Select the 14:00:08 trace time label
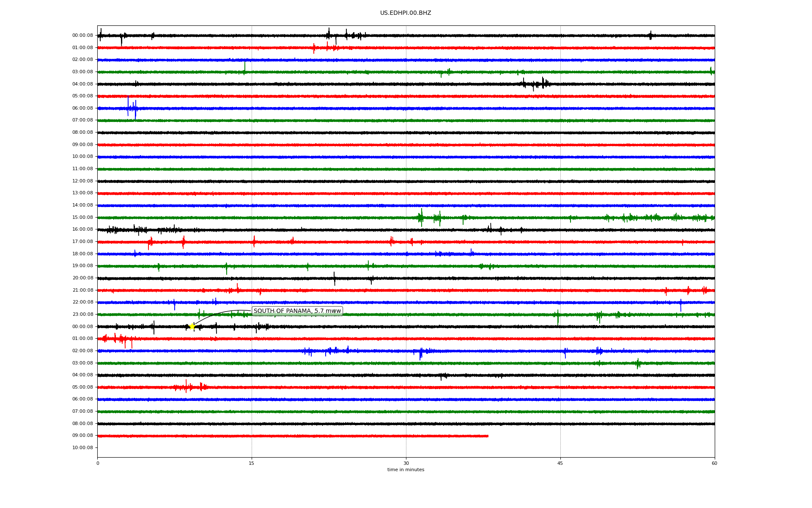 click(x=82, y=205)
